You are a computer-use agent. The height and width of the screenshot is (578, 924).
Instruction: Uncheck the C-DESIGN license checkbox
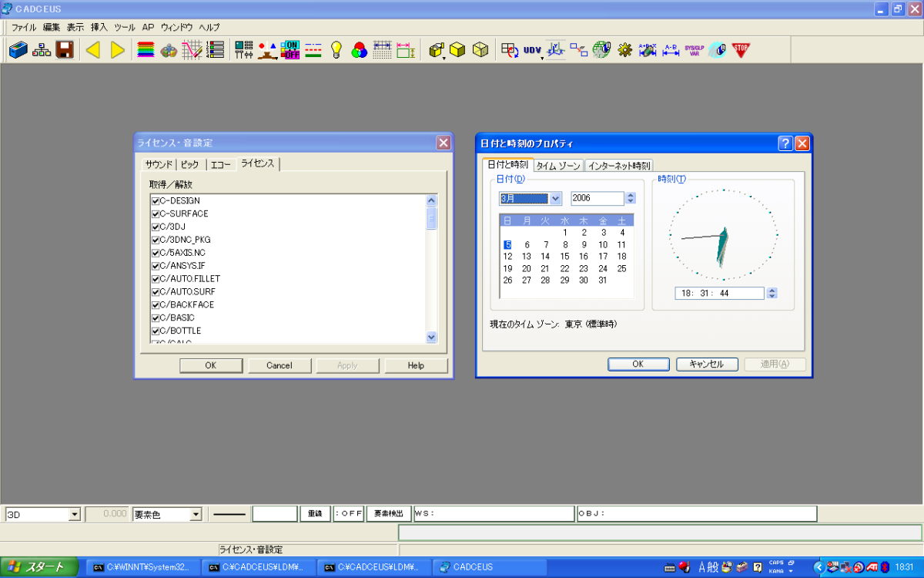(x=156, y=201)
